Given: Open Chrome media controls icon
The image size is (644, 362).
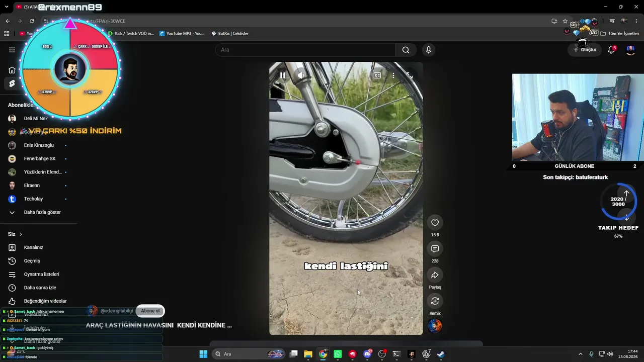Looking at the screenshot, I should tap(612, 21).
